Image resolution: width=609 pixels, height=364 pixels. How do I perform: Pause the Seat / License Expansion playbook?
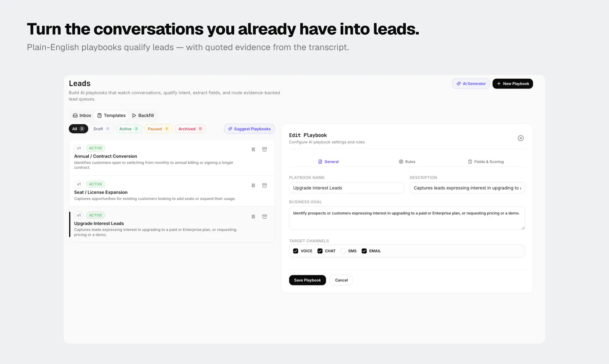pos(253,185)
